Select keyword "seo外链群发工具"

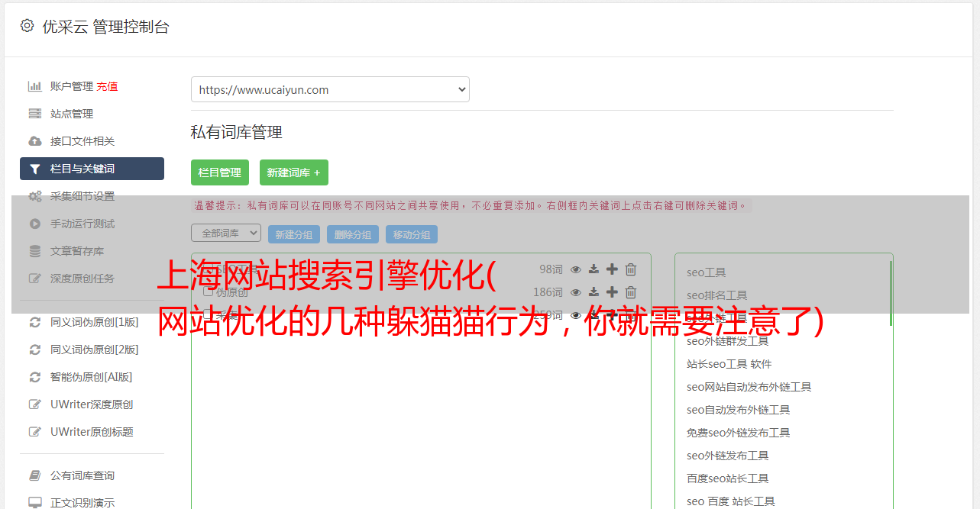click(728, 341)
